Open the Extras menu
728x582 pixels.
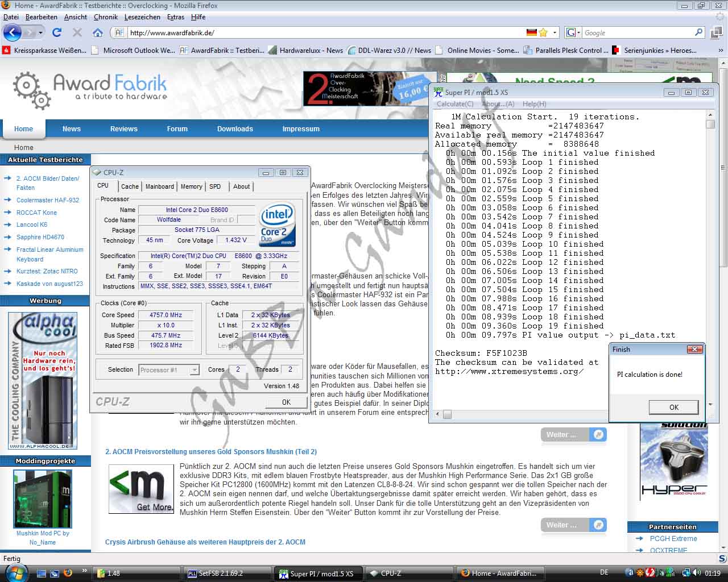(x=176, y=17)
